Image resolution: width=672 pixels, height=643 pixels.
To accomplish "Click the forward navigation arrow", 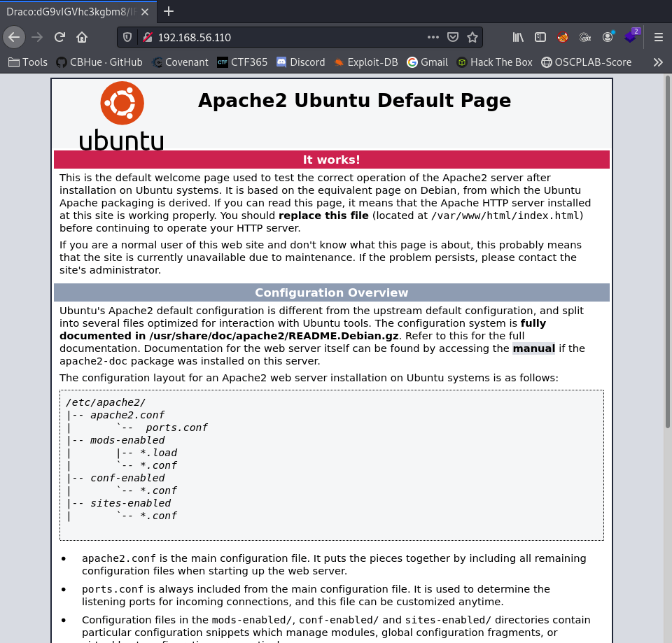I will pos(37,37).
